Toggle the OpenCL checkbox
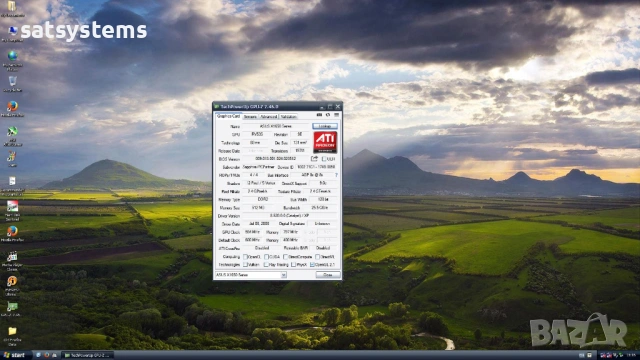This screenshot has width=640, height=360. [246, 257]
